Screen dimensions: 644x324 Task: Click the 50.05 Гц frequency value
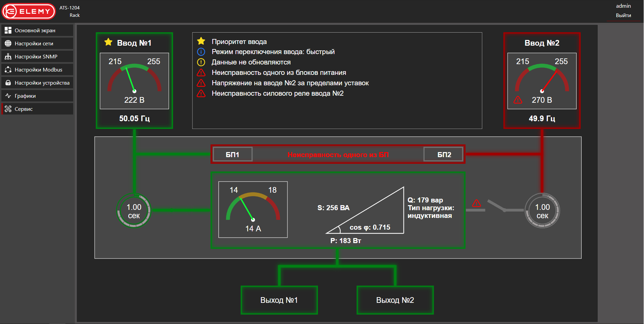pos(134,119)
